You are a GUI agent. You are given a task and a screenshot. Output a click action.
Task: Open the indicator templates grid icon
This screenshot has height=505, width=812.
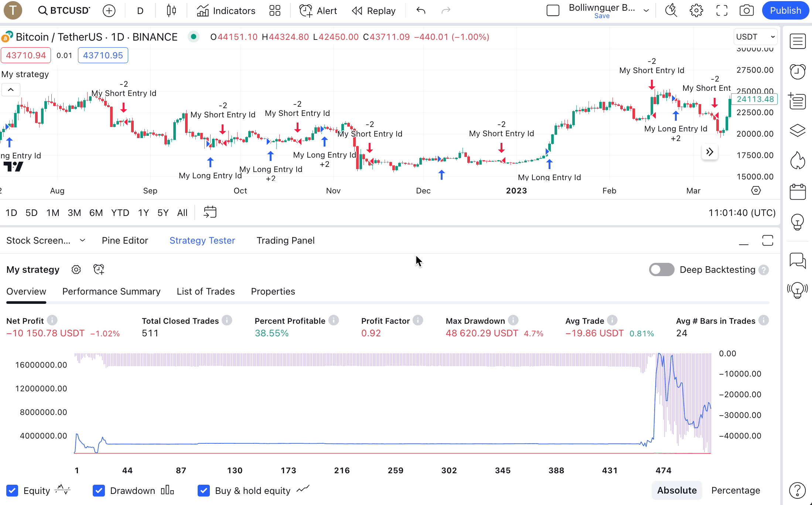point(275,10)
